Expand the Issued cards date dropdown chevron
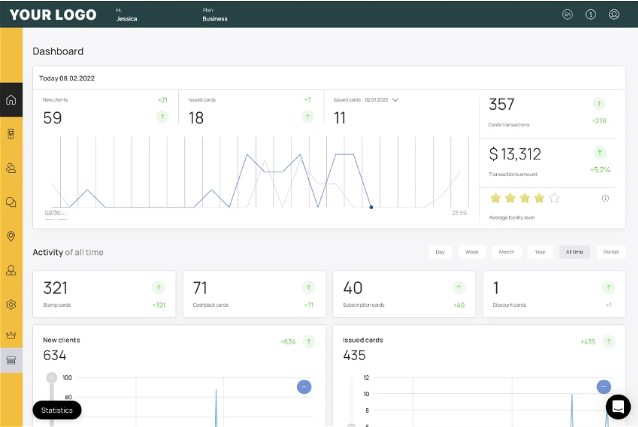The image size is (638, 427). pyautogui.click(x=395, y=100)
